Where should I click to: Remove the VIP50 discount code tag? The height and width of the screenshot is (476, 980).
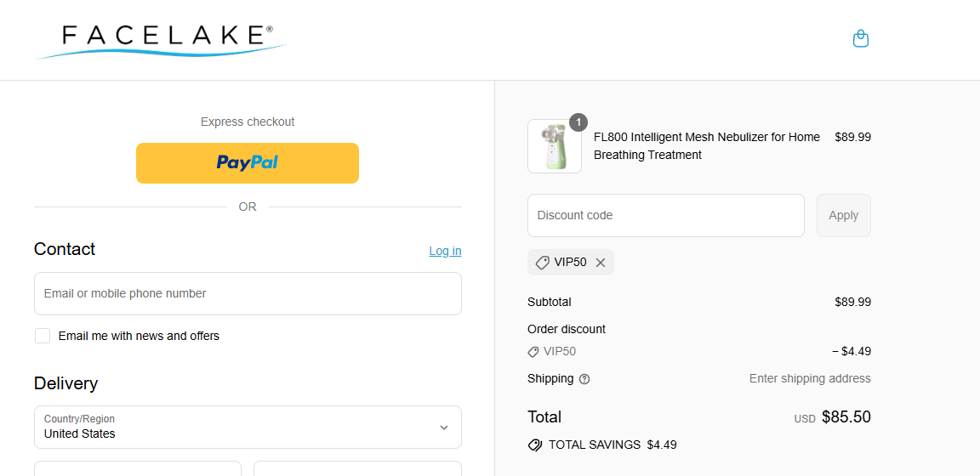(x=601, y=263)
